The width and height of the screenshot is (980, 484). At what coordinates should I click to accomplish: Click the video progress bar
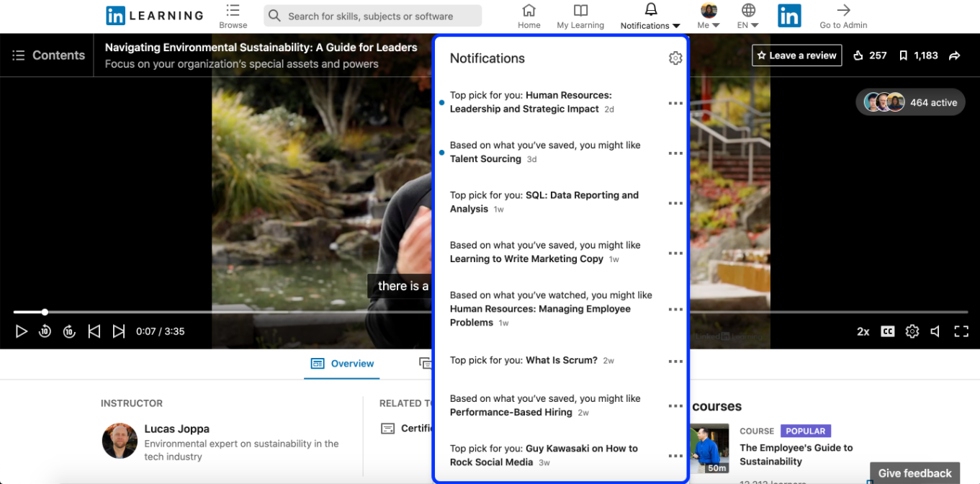(x=490, y=312)
